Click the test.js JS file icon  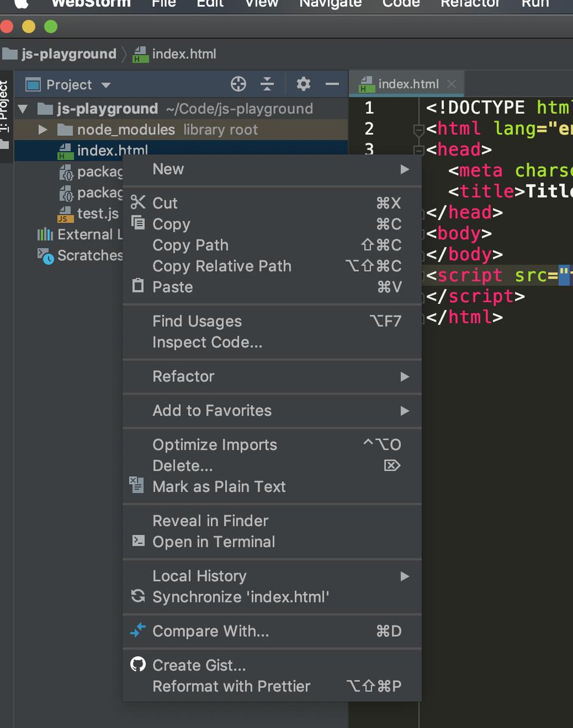click(x=66, y=214)
